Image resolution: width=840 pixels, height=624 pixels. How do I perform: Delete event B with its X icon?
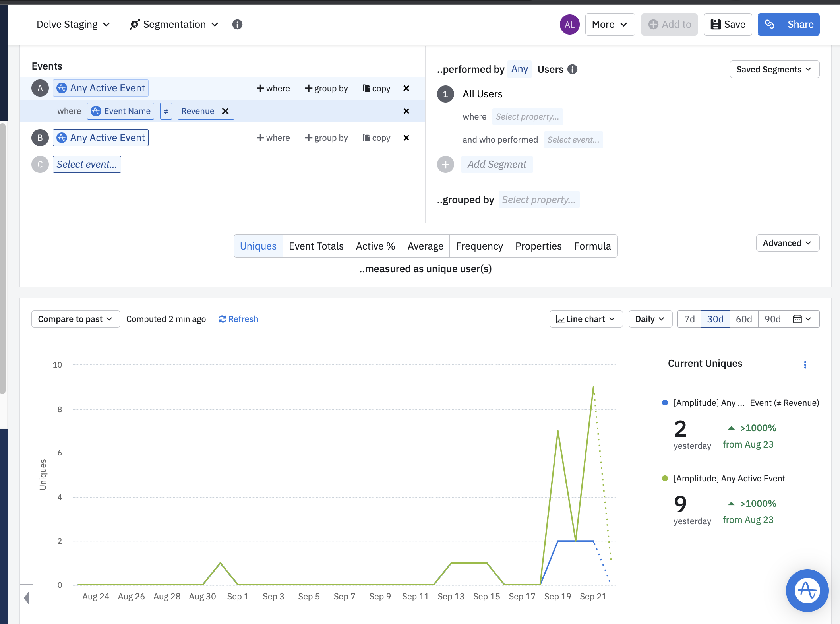pyautogui.click(x=406, y=138)
